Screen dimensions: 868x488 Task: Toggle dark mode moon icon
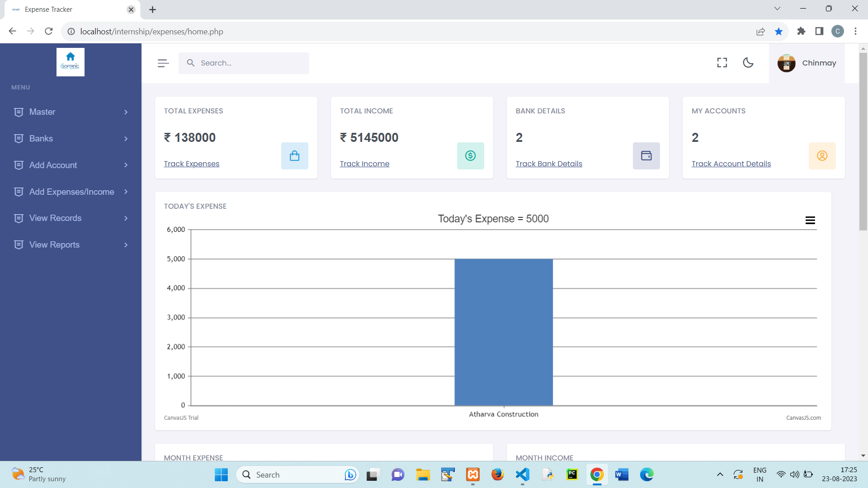(x=748, y=63)
